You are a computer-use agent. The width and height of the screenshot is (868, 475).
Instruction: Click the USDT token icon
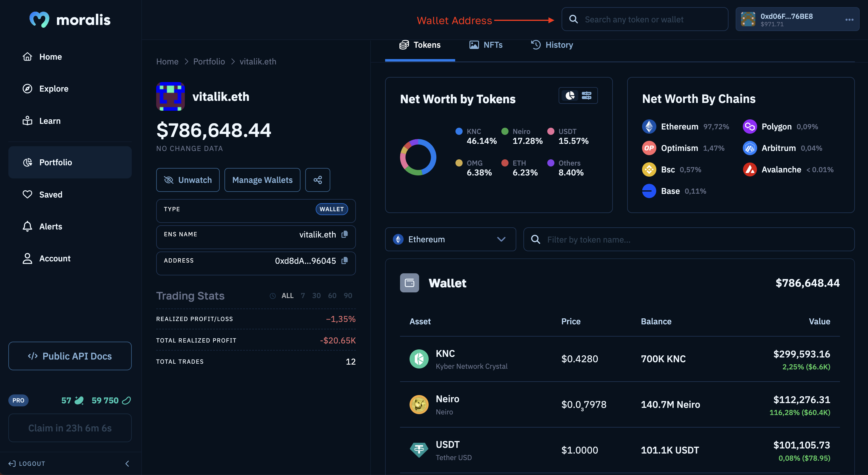(x=419, y=450)
